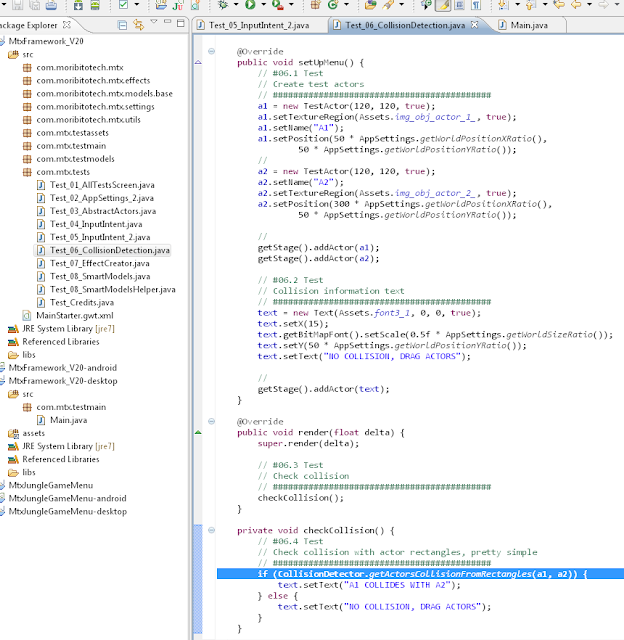Click the checkCollision(); call in render

coord(301,498)
